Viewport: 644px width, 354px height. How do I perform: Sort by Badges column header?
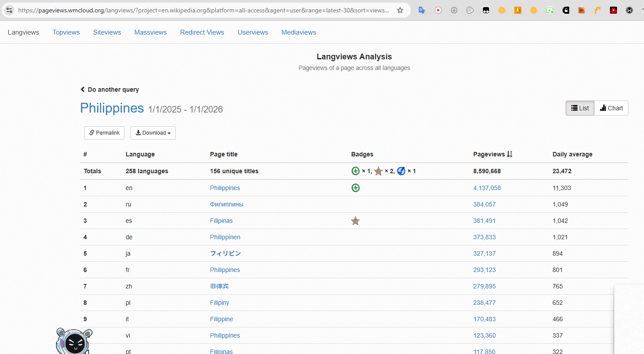362,154
